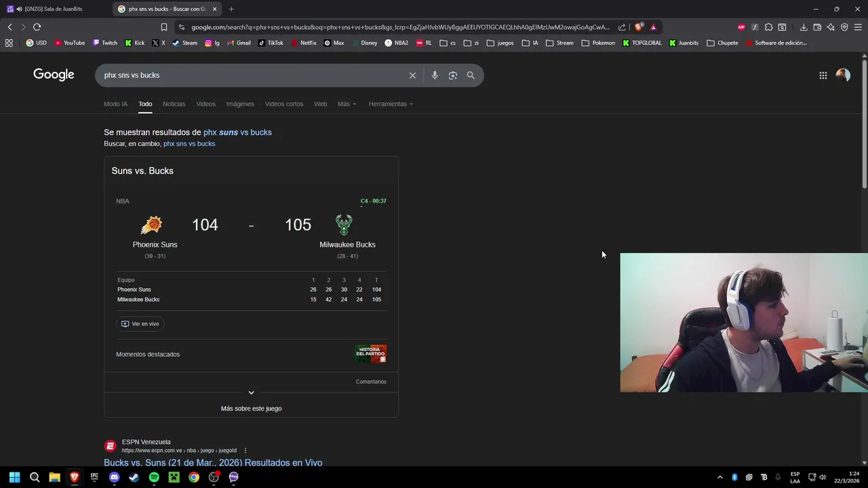Search instead for phx sns vs bucks
This screenshot has height=488, width=868.
189,144
